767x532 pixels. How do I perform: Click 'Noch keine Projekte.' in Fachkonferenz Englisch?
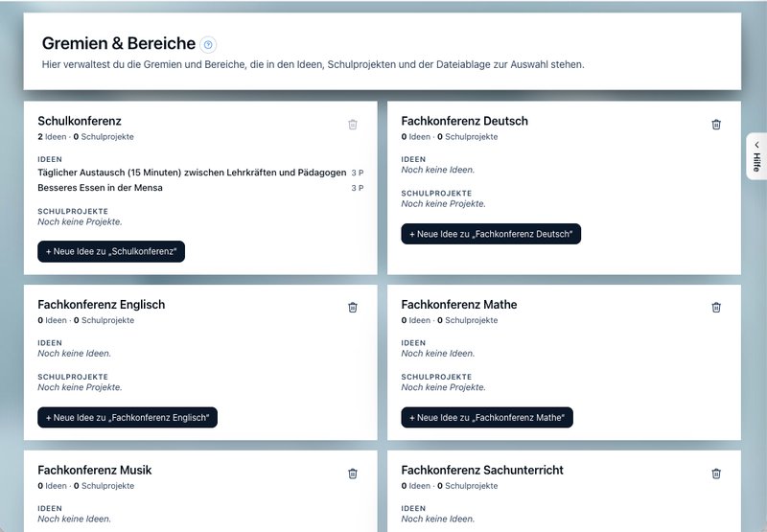point(80,387)
